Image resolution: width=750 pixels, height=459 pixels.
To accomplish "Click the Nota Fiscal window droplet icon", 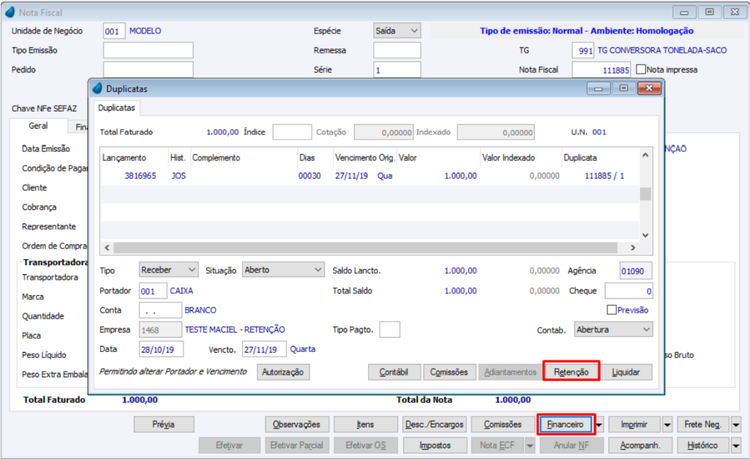I will [x=10, y=12].
